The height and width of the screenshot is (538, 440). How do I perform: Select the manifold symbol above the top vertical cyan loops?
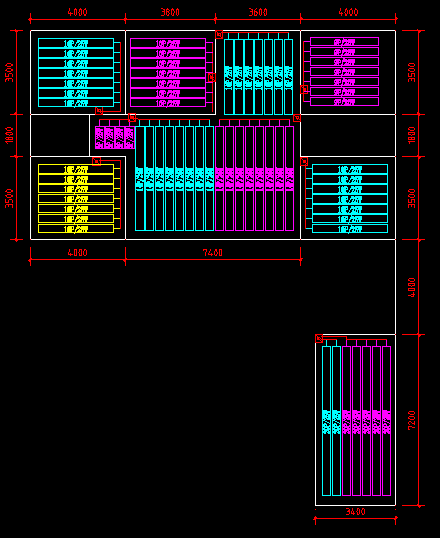pyautogui.click(x=219, y=35)
